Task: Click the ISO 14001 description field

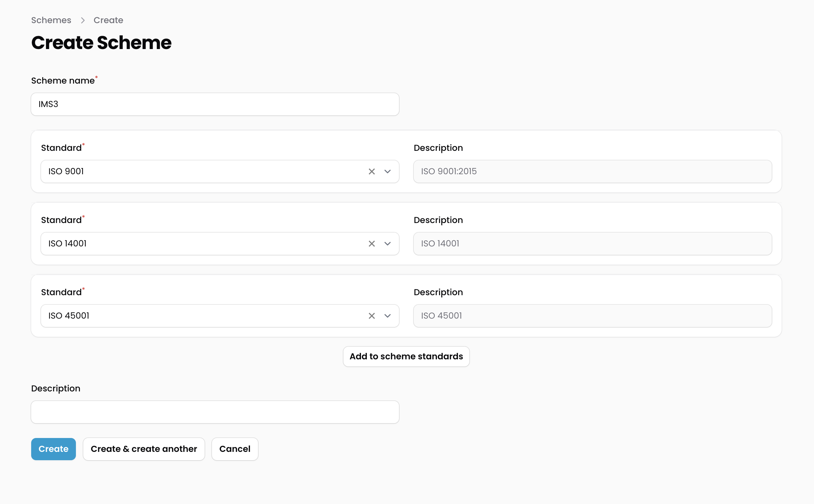Action: pos(592,244)
